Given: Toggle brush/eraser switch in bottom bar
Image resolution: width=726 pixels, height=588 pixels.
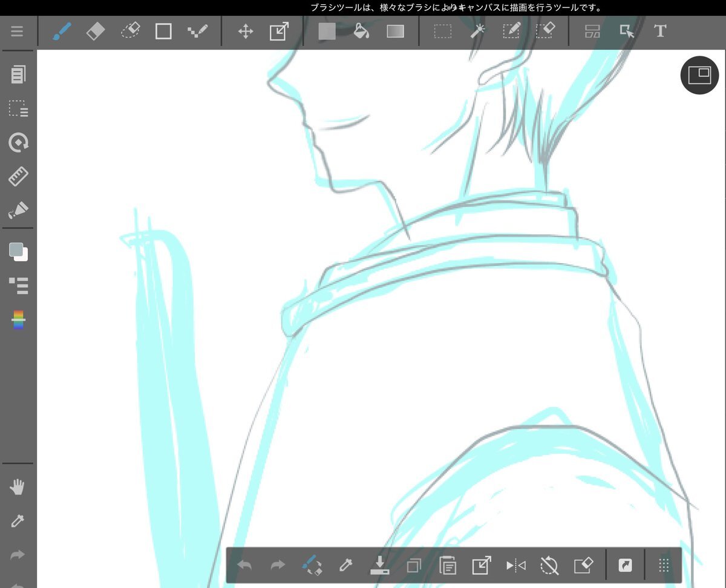Looking at the screenshot, I should click(312, 566).
